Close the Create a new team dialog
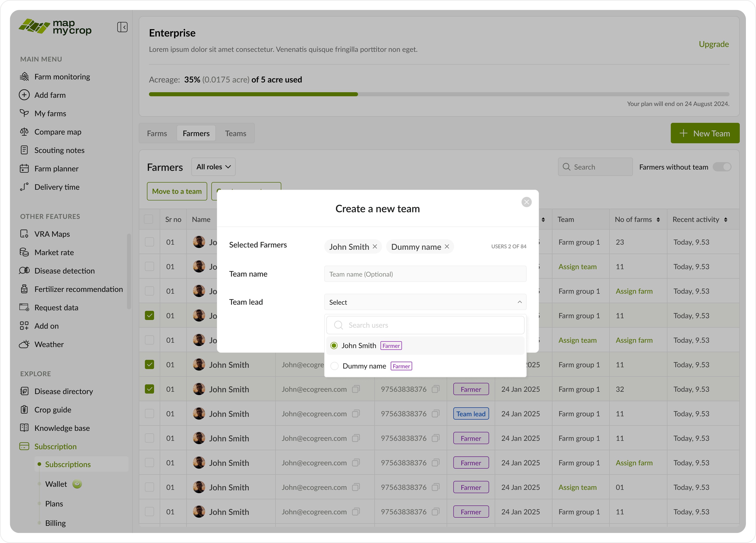 [x=526, y=202]
